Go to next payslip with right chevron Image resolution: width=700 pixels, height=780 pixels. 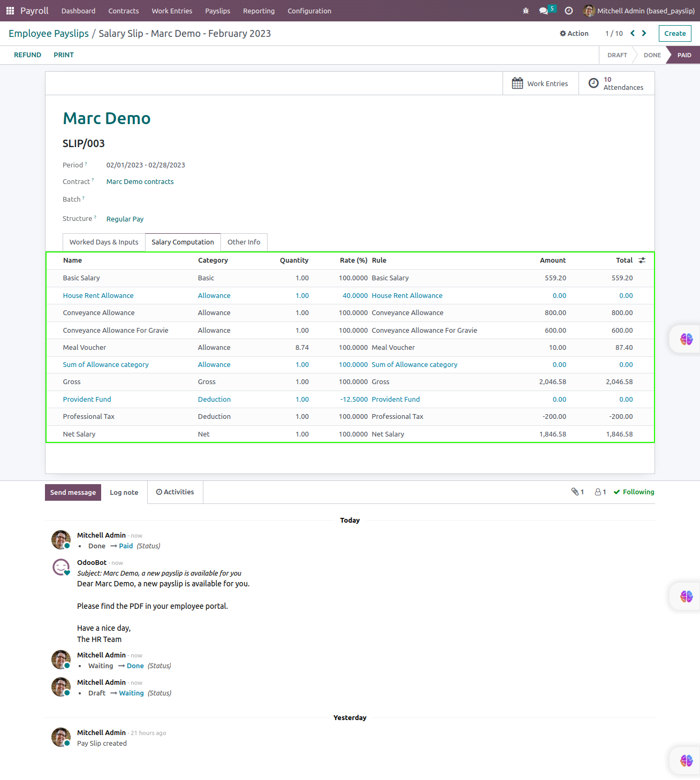point(644,33)
